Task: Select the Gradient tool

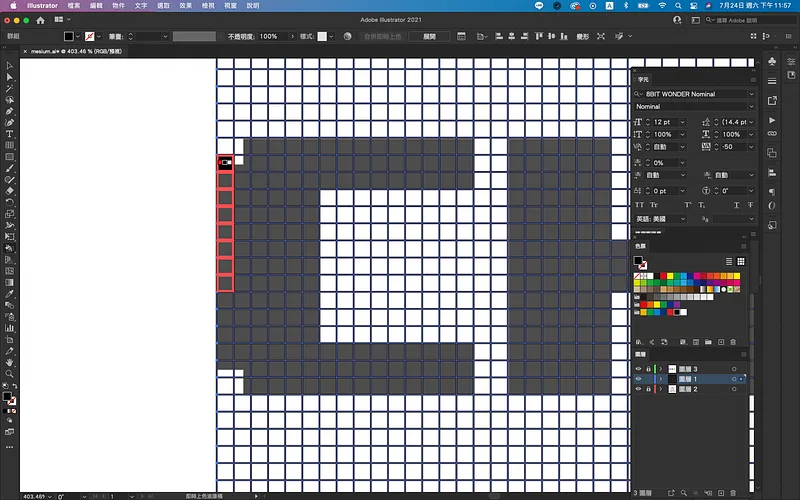Action: [x=9, y=283]
